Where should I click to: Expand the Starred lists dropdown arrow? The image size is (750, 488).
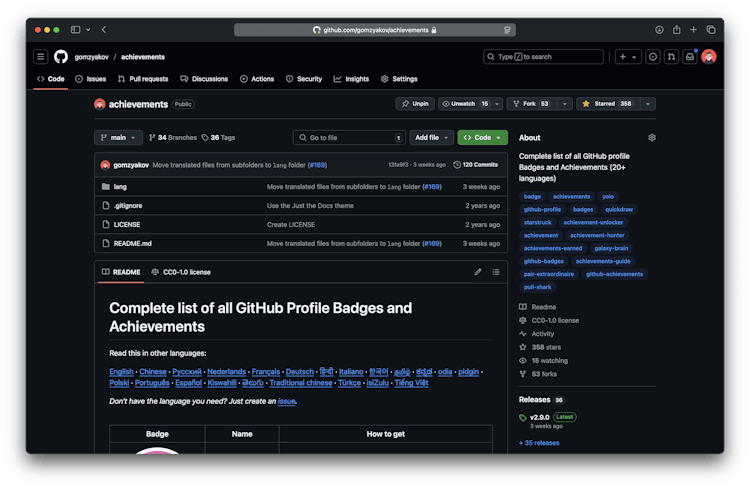click(x=648, y=104)
